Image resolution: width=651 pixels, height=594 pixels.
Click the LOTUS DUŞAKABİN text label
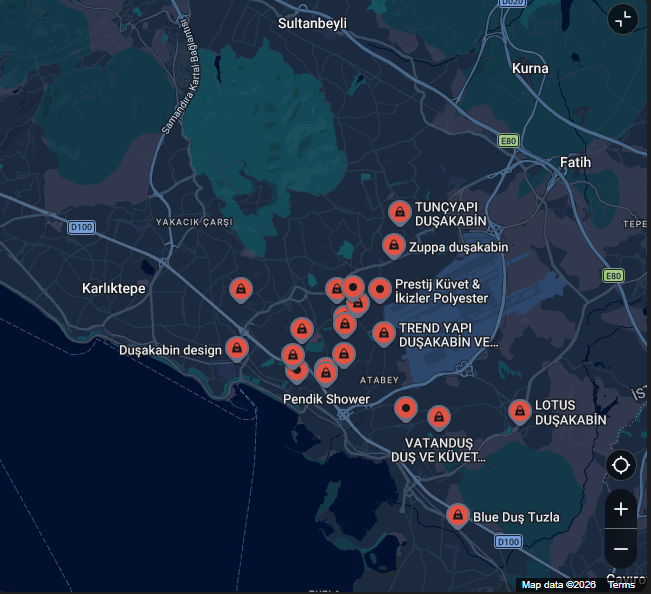(x=570, y=413)
